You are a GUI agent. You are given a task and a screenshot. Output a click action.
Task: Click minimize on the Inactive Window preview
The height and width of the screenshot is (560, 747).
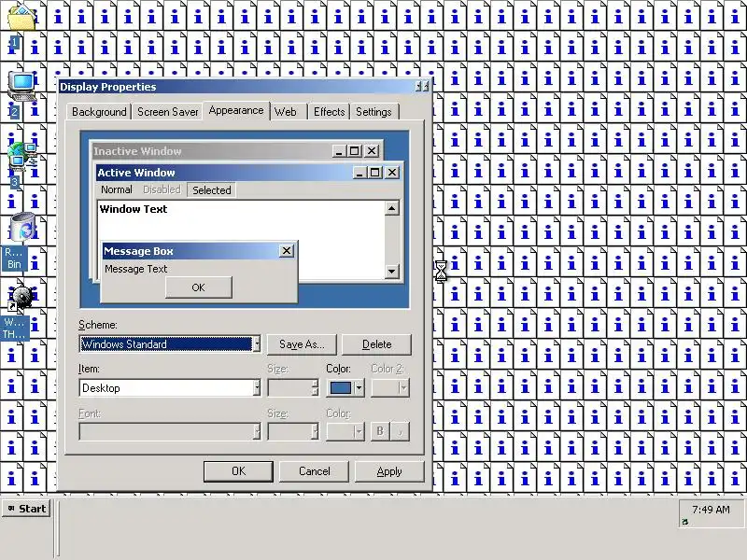(x=339, y=151)
